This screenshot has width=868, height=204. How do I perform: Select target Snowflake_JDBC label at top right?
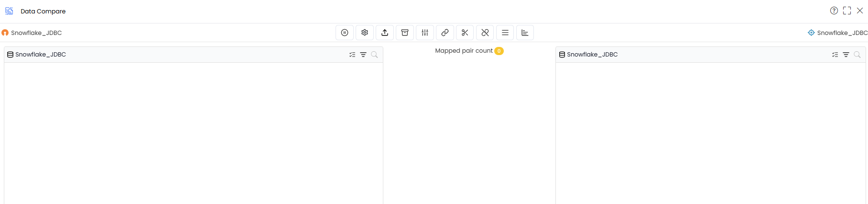(842, 33)
